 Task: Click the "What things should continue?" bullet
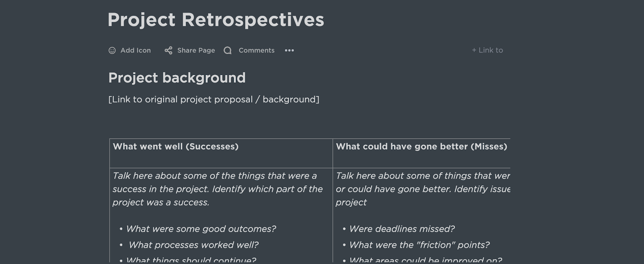(191, 260)
